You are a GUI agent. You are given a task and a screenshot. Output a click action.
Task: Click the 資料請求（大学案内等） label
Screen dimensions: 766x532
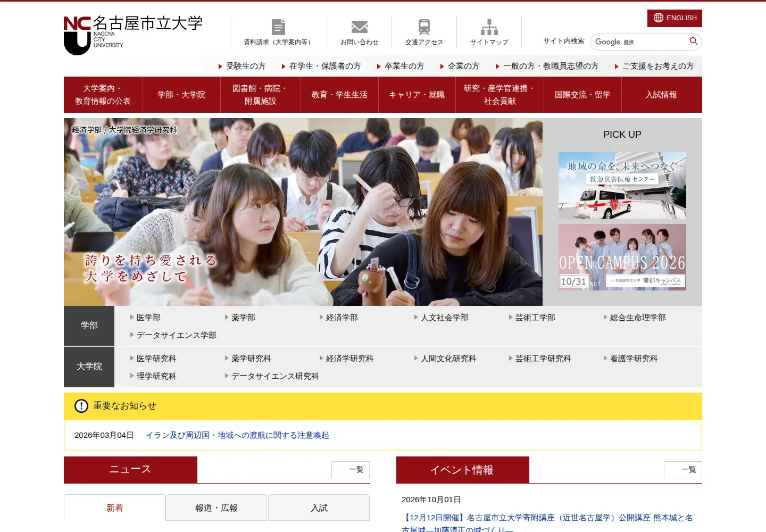click(x=278, y=42)
